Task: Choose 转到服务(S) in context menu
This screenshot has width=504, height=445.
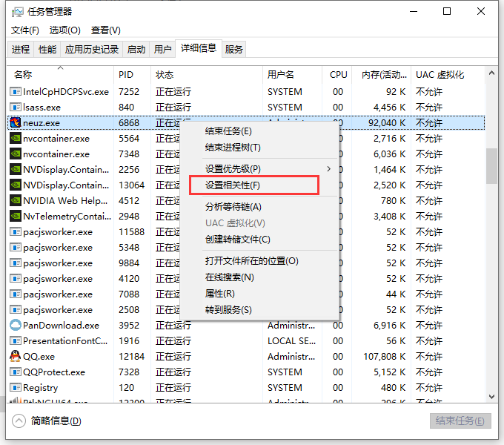Action: pyautogui.click(x=260, y=310)
